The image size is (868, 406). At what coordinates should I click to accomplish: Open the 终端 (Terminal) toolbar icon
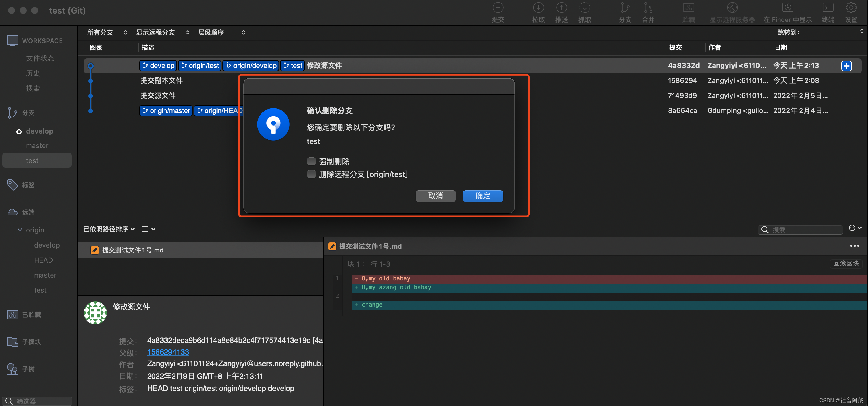coord(828,8)
